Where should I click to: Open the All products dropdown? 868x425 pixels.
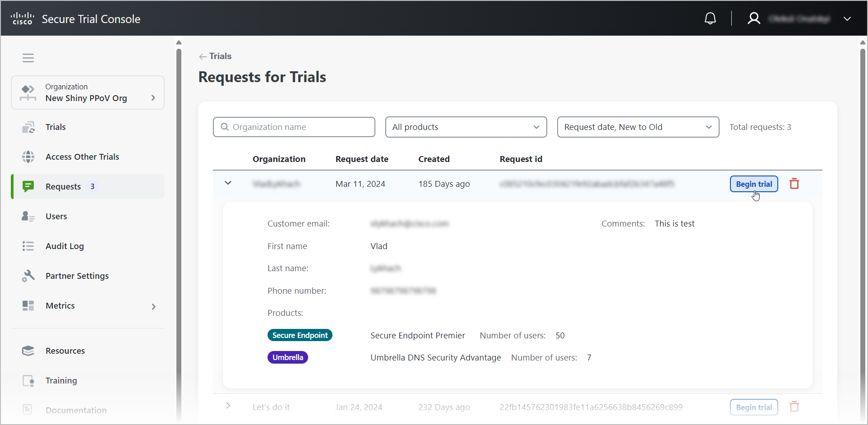[x=466, y=127]
